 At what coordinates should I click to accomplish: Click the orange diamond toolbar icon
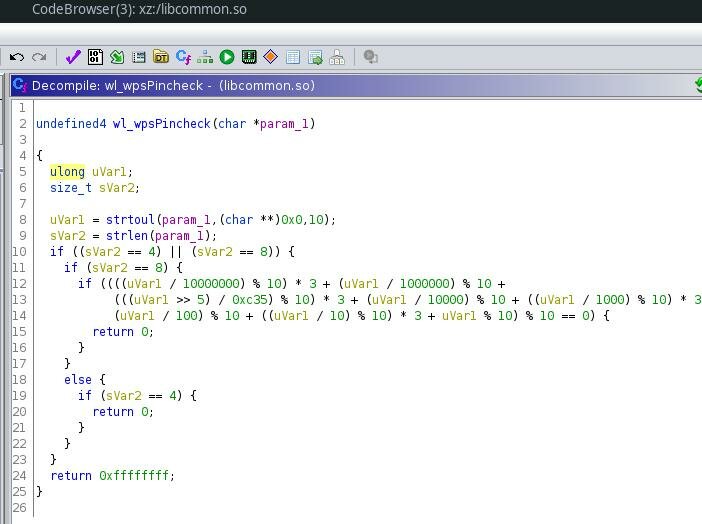pyautogui.click(x=271, y=57)
